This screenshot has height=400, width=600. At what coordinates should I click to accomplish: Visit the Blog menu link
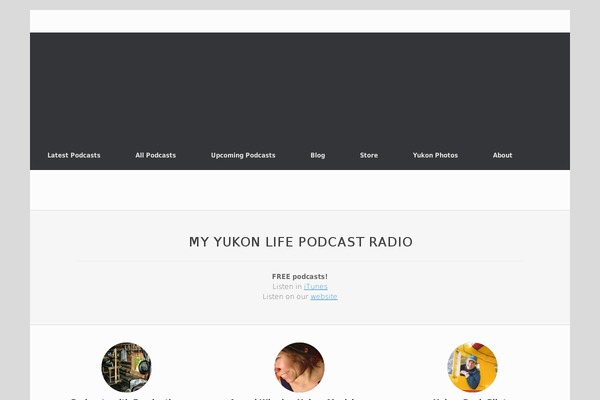click(318, 155)
